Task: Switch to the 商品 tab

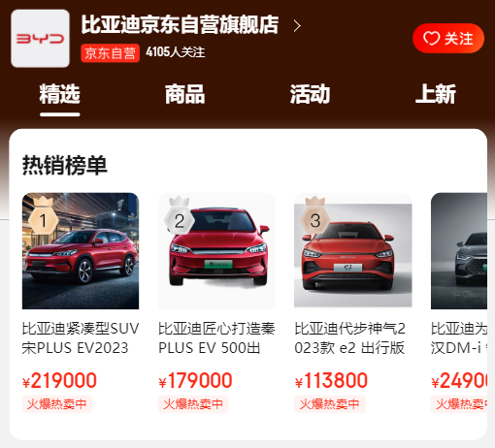Action: click(x=184, y=94)
